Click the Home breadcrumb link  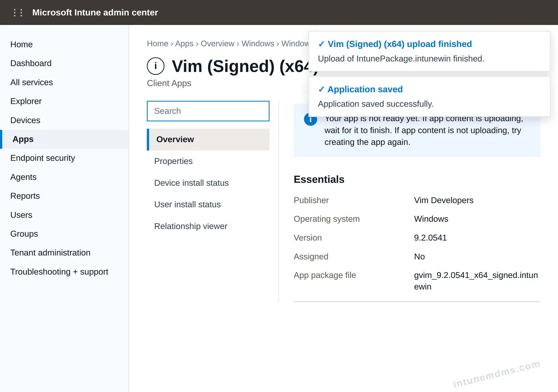tap(158, 43)
